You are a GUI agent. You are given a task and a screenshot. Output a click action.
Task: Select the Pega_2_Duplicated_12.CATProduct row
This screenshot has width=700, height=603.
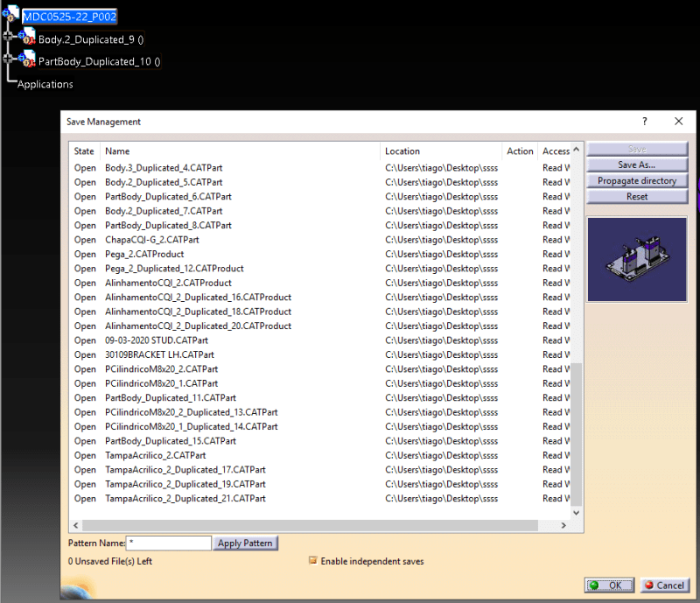(320, 269)
